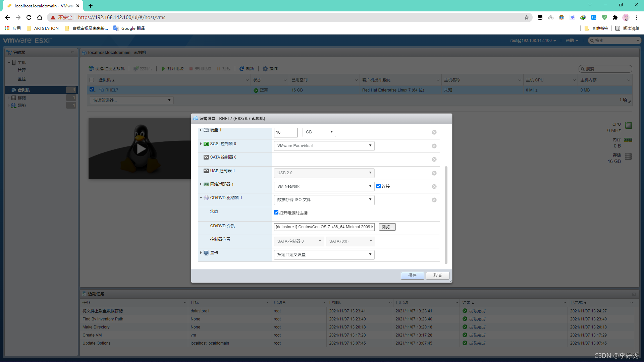Bookmark page with star icon
Viewport: 644px width, 362px height.
526,17
